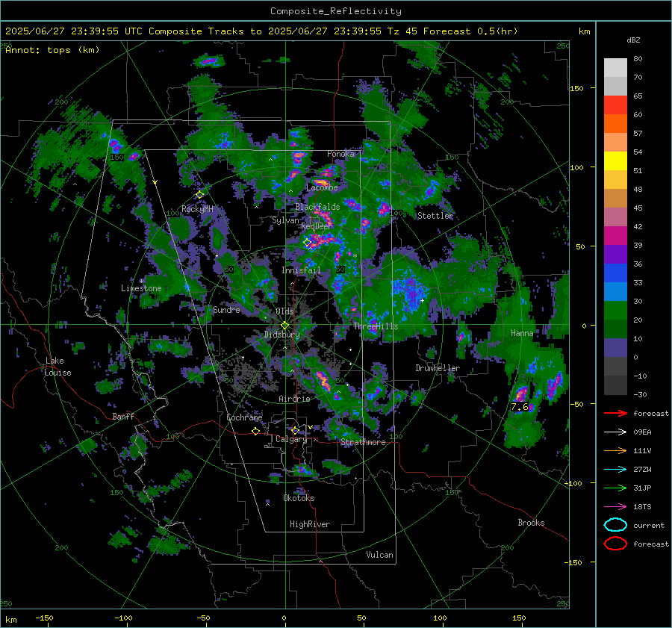Click the dBZ legend heading
The height and width of the screenshot is (628, 672).
633,40
